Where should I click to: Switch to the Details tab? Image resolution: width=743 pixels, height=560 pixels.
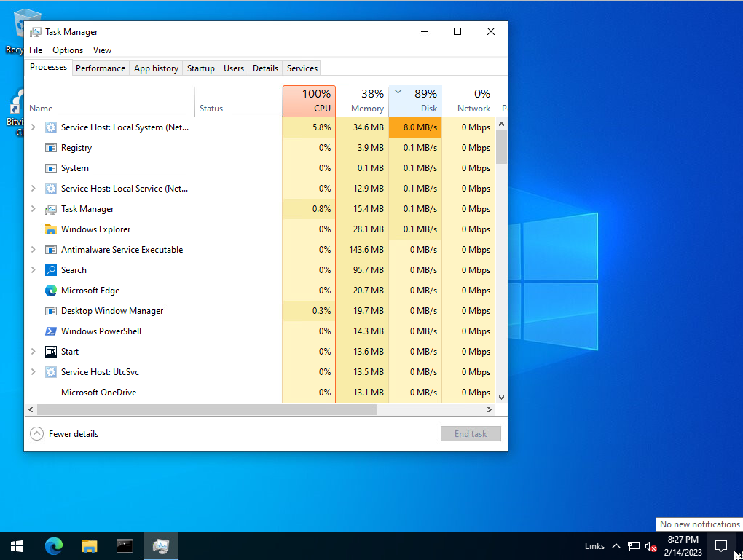point(265,68)
